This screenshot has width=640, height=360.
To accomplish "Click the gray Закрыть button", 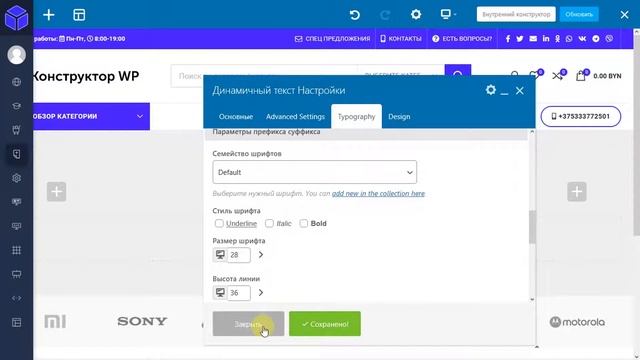I will click(x=248, y=324).
